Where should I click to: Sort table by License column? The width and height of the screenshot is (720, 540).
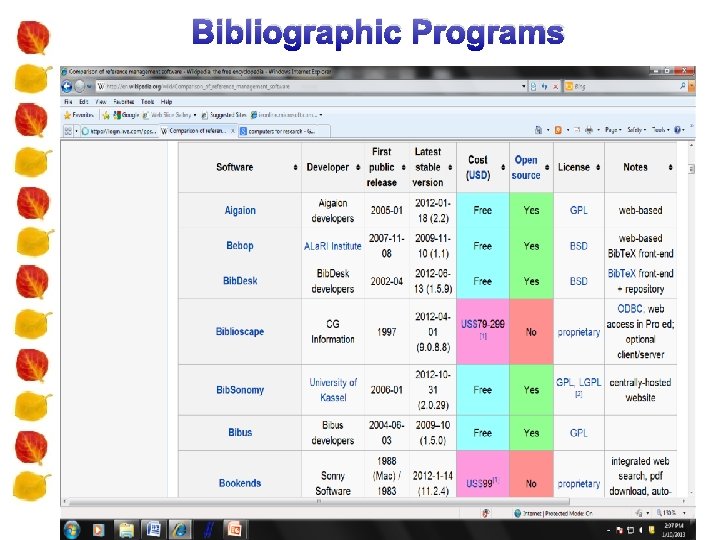coord(598,168)
